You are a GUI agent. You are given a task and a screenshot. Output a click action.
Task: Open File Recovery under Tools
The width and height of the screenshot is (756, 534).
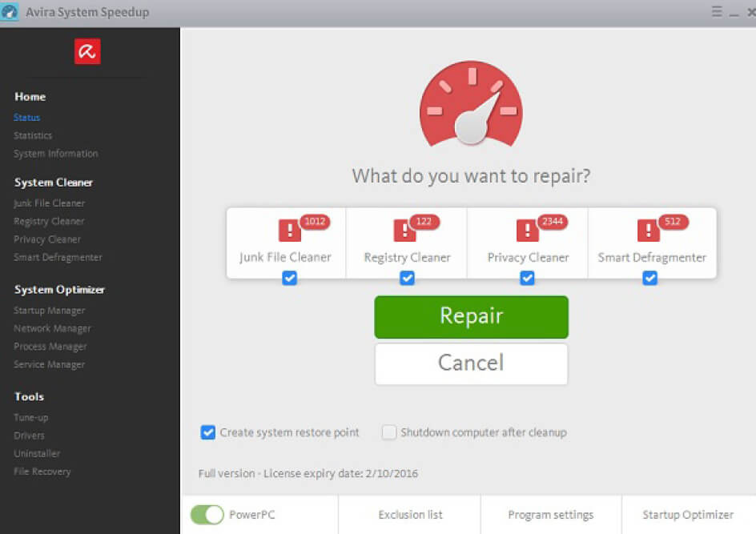coord(42,472)
